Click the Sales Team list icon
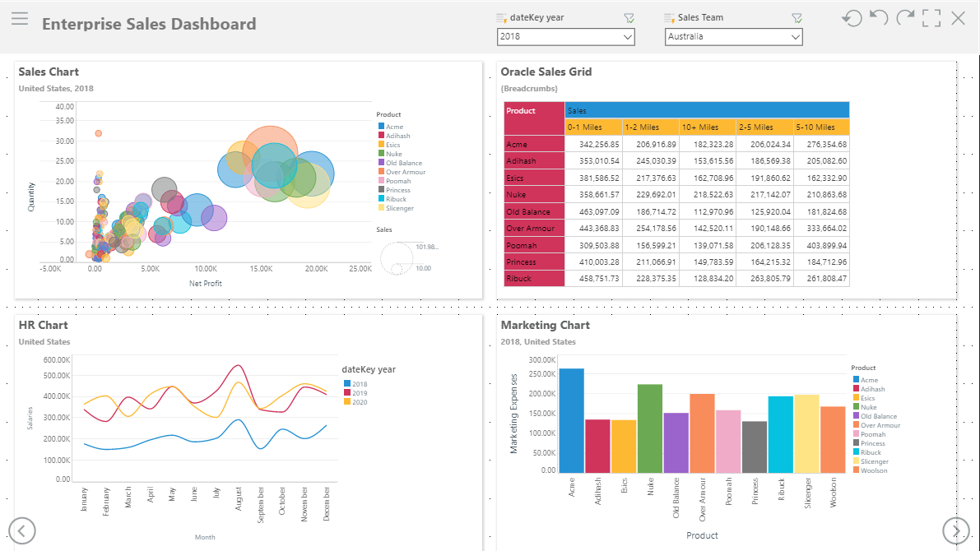This screenshot has width=980, height=551. [x=669, y=18]
